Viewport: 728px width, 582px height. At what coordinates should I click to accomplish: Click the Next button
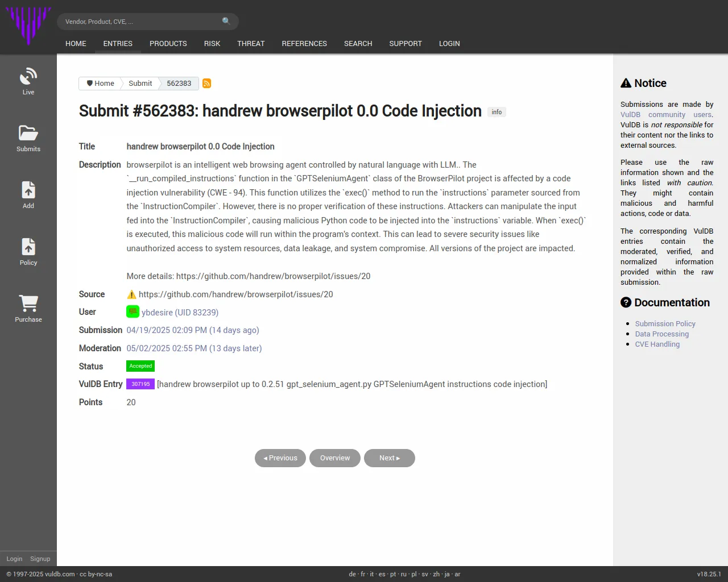tap(390, 458)
